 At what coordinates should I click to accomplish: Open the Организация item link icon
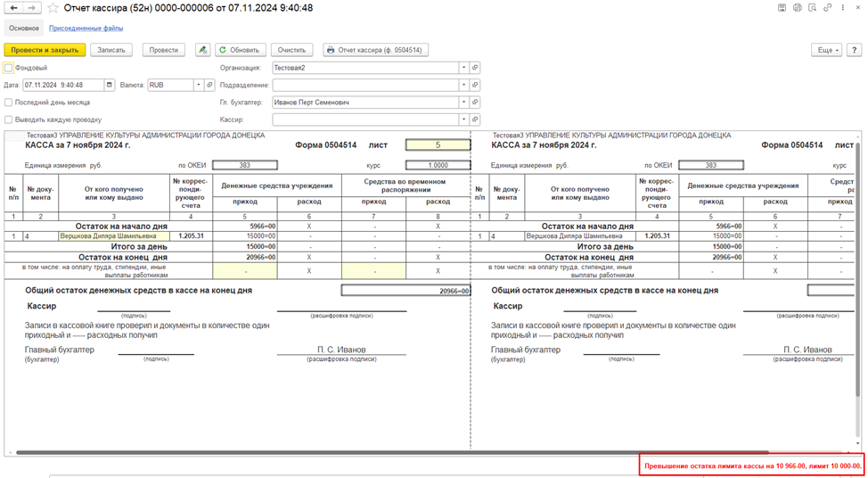click(474, 68)
